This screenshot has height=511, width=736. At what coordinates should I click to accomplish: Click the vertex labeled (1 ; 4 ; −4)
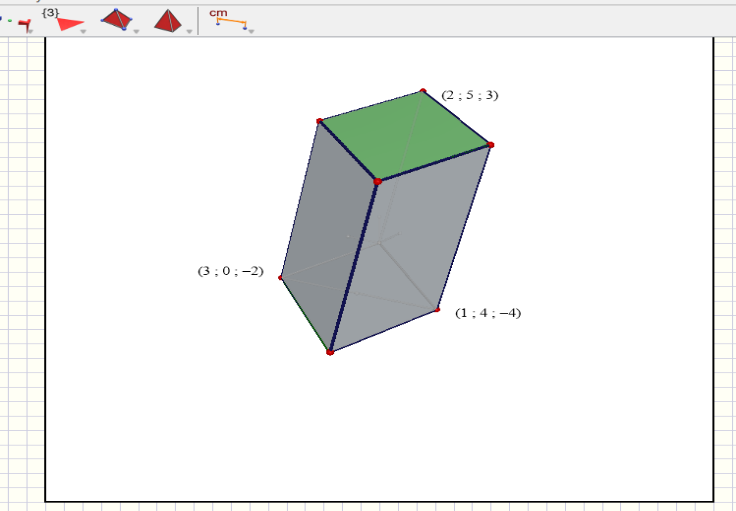[438, 309]
